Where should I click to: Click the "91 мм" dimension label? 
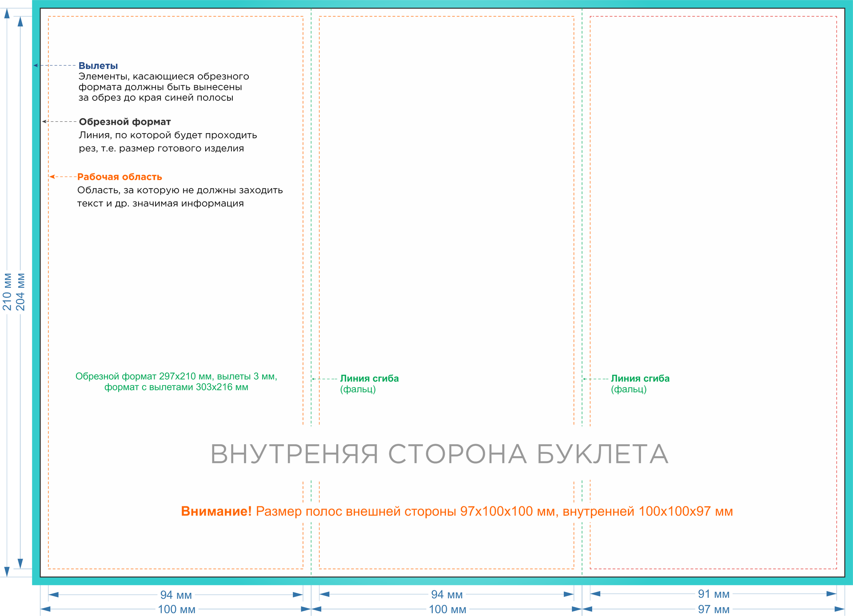(714, 594)
